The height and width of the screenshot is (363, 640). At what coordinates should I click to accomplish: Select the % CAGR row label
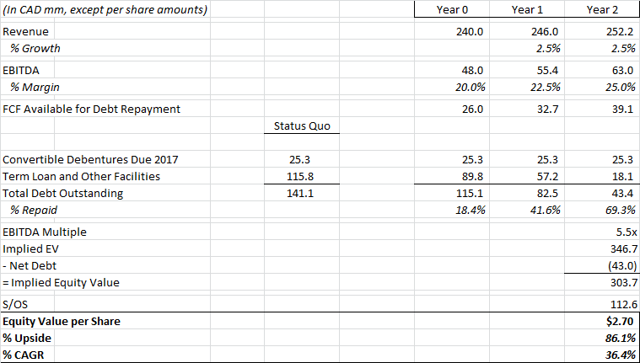[x=23, y=355]
